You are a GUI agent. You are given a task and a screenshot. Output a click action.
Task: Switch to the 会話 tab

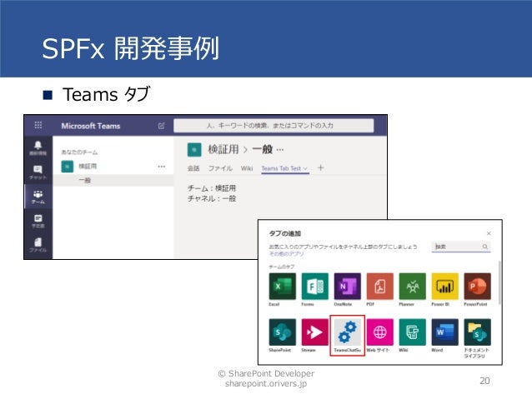193,168
